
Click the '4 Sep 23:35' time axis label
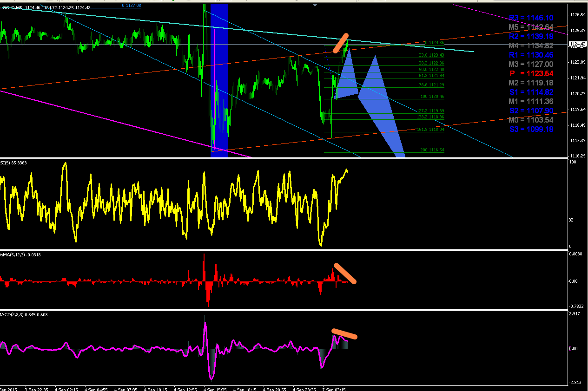coord(304,389)
